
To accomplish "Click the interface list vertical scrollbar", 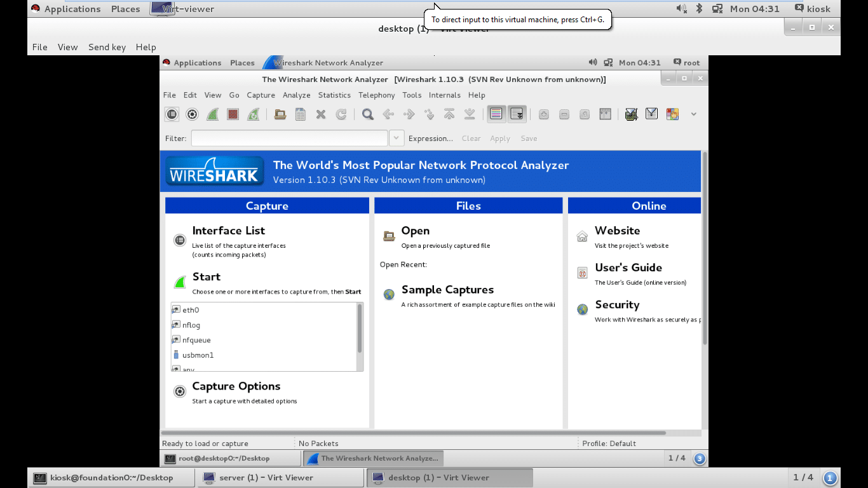I will [360, 328].
